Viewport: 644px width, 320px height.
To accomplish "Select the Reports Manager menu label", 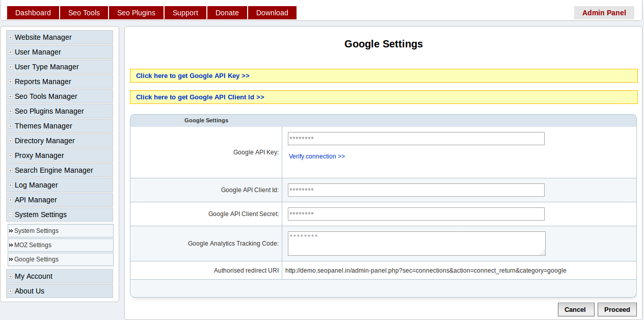I will pos(43,82).
